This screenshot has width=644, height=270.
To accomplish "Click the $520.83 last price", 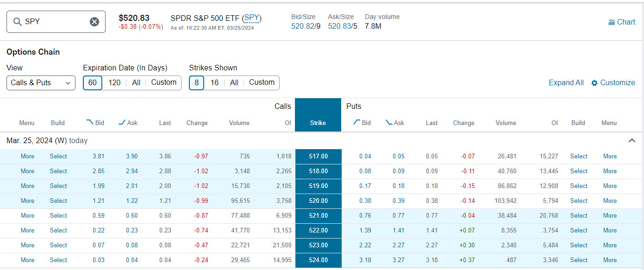I will (x=134, y=18).
